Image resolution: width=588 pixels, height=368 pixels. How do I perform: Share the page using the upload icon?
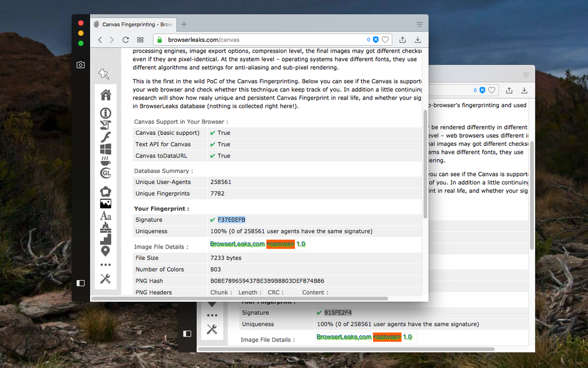click(x=403, y=39)
